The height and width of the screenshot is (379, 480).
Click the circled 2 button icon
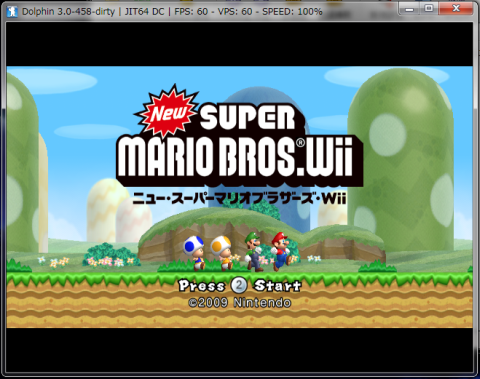(239, 285)
